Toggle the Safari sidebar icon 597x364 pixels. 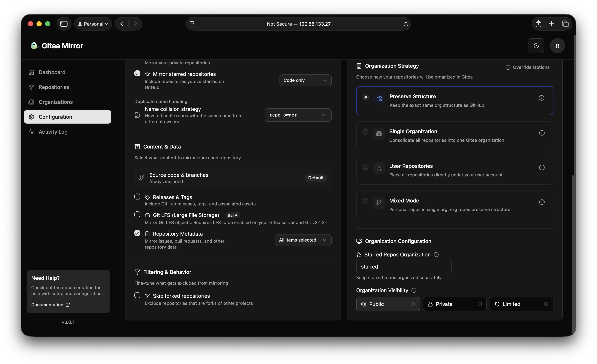click(x=64, y=24)
